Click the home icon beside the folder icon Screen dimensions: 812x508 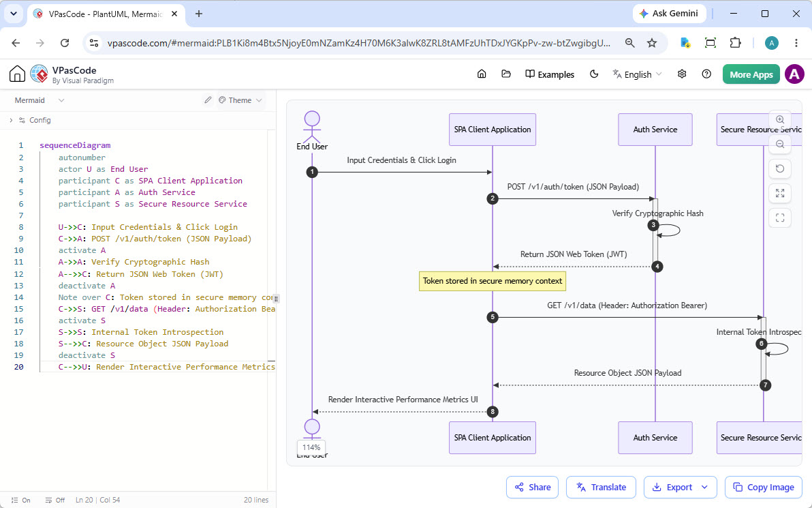482,74
